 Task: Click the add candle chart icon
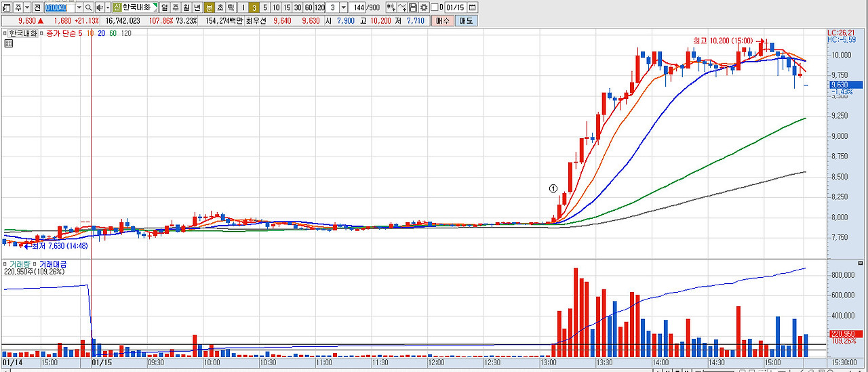tap(391, 7)
